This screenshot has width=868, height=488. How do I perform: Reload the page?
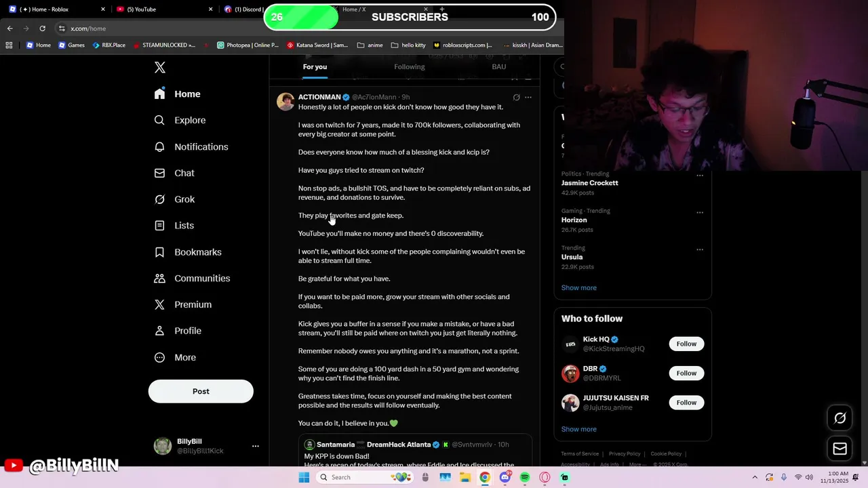(x=42, y=28)
